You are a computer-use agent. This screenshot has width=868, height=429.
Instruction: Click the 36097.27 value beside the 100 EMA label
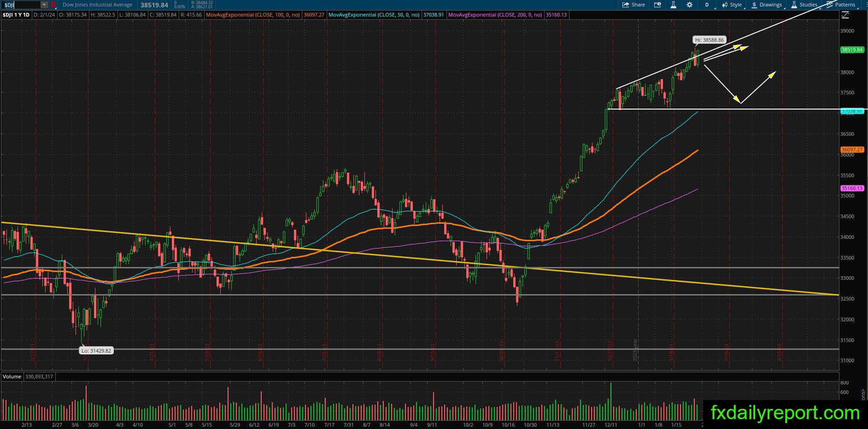coord(314,15)
